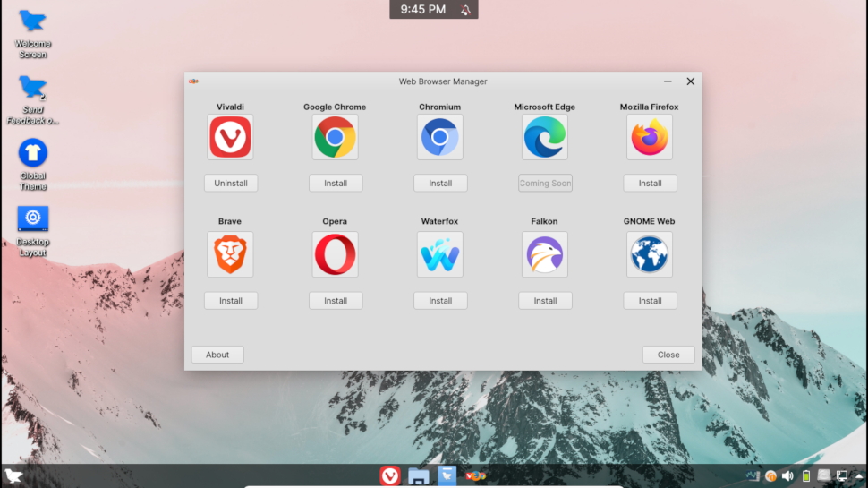Launch Vivaldi from the taskbar
Viewport: 868px width, 488px height.
point(390,475)
